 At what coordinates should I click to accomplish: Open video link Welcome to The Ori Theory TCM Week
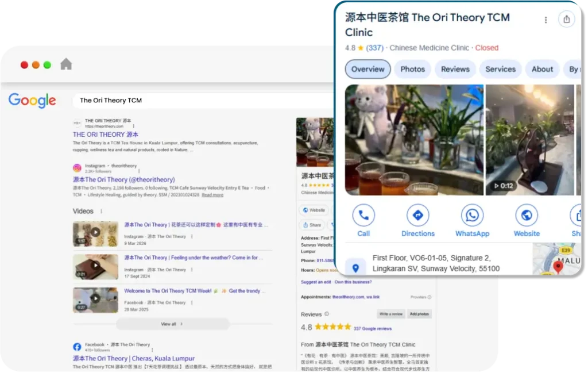pos(195,290)
